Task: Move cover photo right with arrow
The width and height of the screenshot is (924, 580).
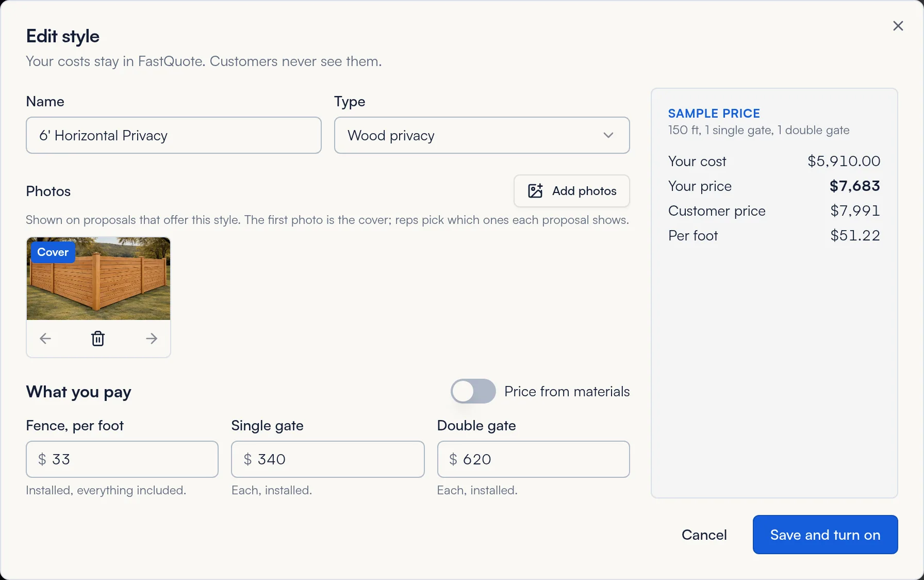Action: coord(151,339)
